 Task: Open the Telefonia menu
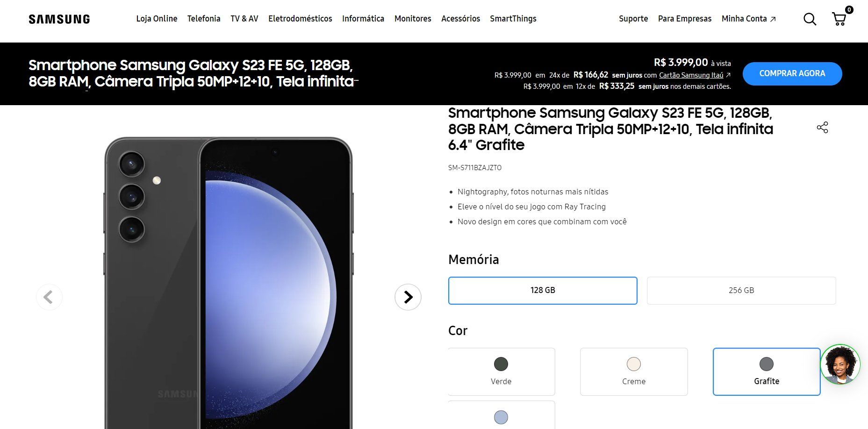(204, 19)
